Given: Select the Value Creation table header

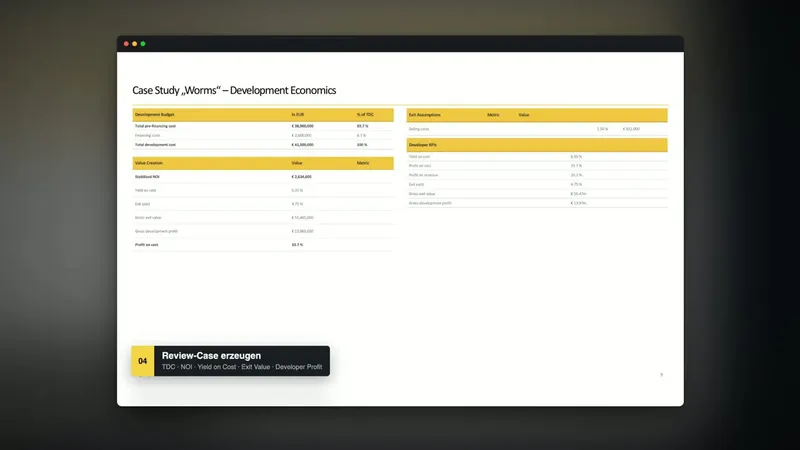Looking at the screenshot, I should [148, 163].
